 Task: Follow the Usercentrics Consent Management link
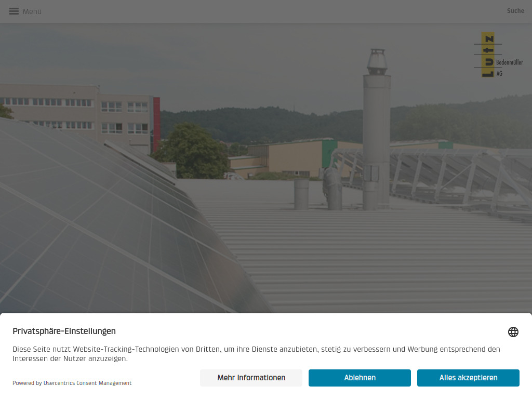(87, 383)
